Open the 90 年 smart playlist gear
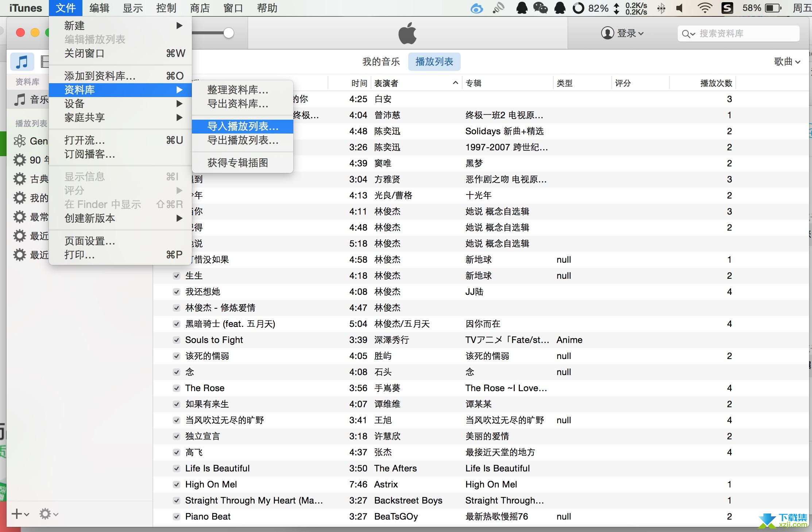Viewport: 812px width, 532px height. (19, 160)
